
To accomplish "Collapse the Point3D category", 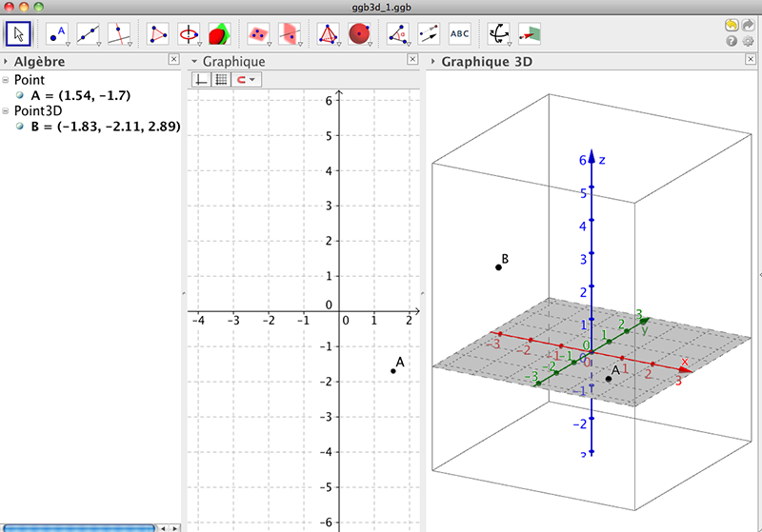I will pos(6,111).
